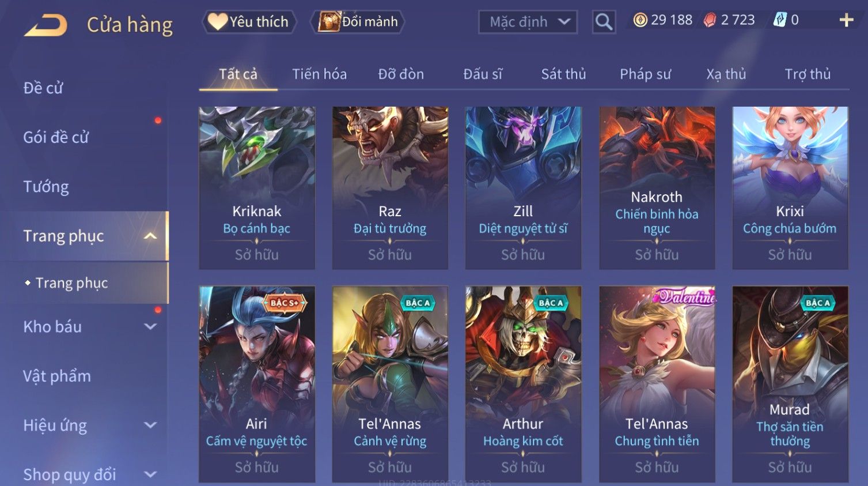868x486 pixels.
Task: Open Krixi Công chúa bướm skin card
Action: click(790, 187)
